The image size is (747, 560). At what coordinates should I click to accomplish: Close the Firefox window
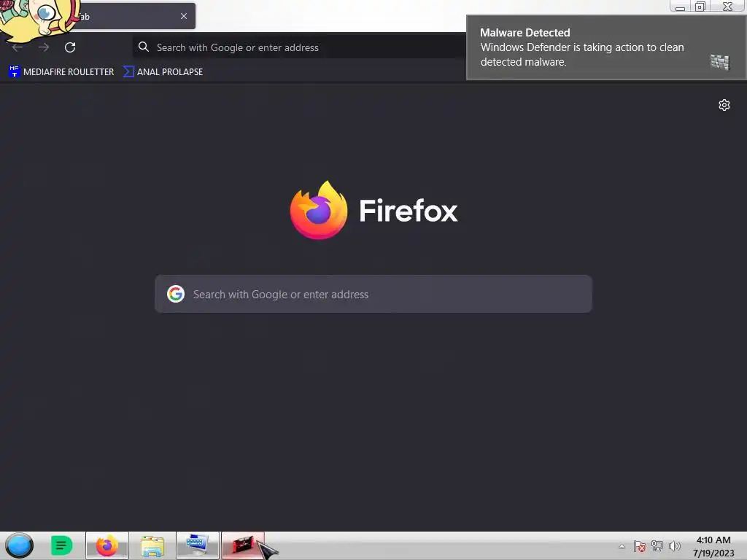(727, 6)
